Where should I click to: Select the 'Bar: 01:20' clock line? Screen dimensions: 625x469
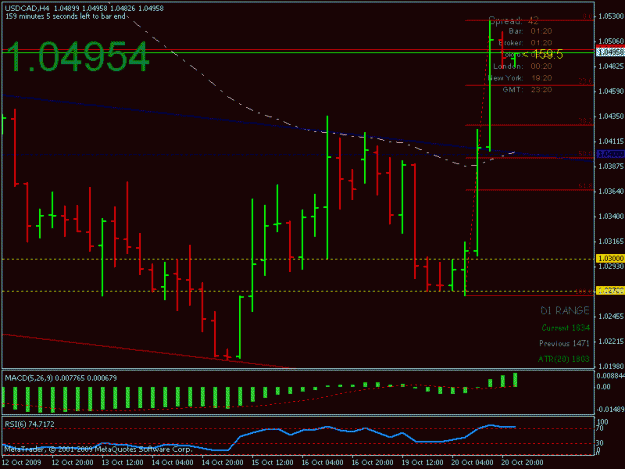tap(530, 31)
